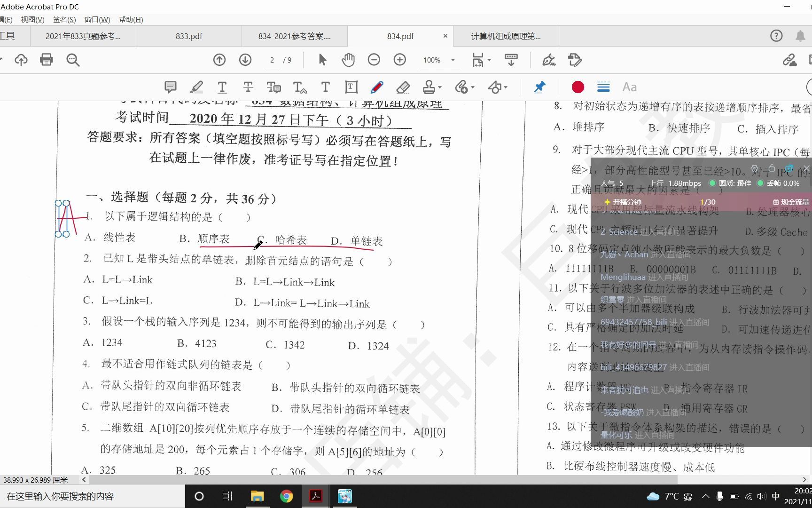The width and height of the screenshot is (812, 508).
Task: Open the 窗口(W) menu
Action: click(97, 19)
